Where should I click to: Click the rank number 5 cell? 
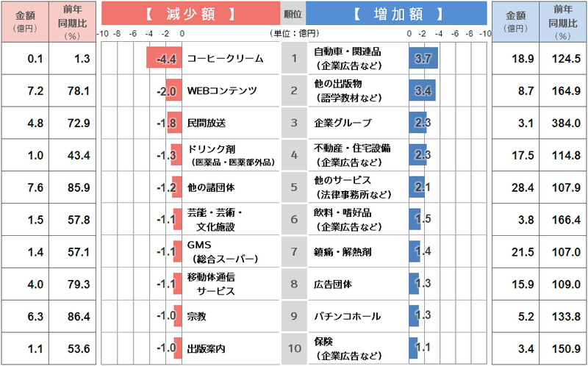[293, 187]
